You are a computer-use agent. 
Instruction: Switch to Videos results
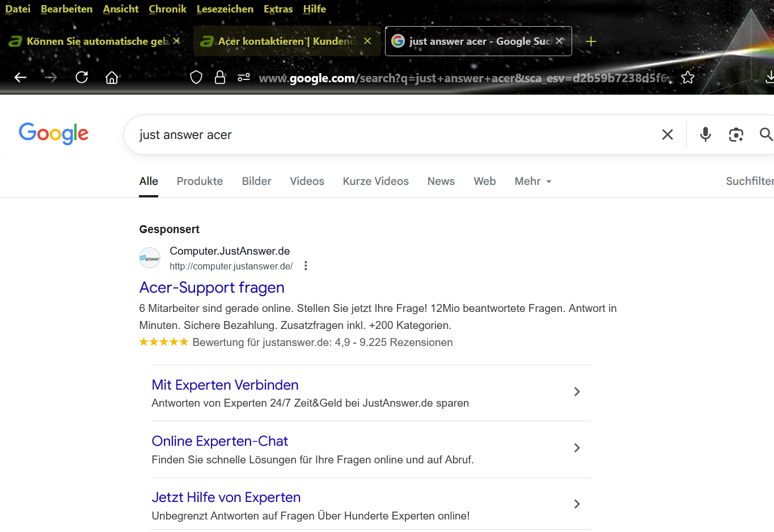[307, 181]
